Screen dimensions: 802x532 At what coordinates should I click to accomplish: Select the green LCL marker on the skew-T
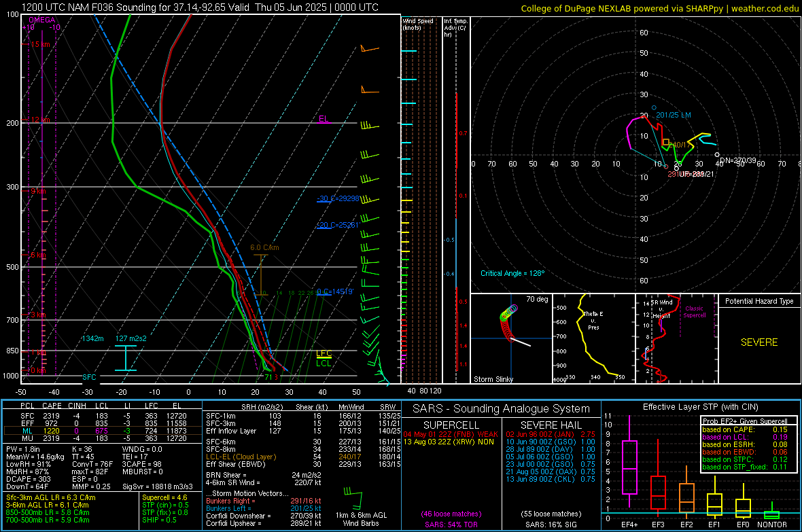pos(324,363)
